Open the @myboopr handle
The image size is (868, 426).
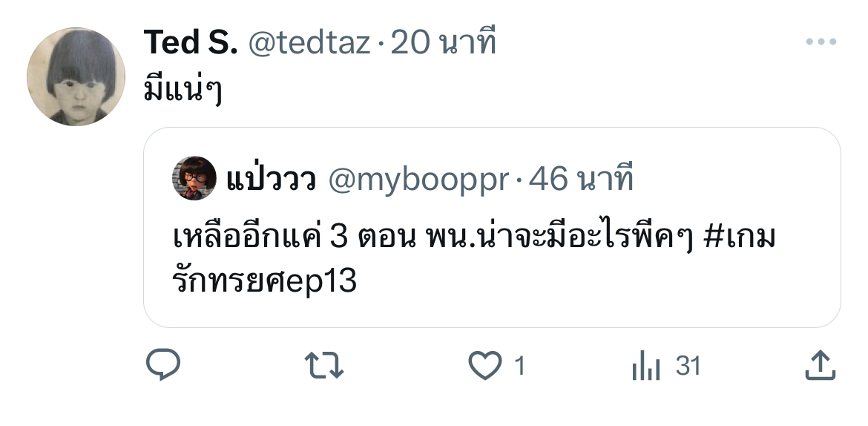click(418, 180)
